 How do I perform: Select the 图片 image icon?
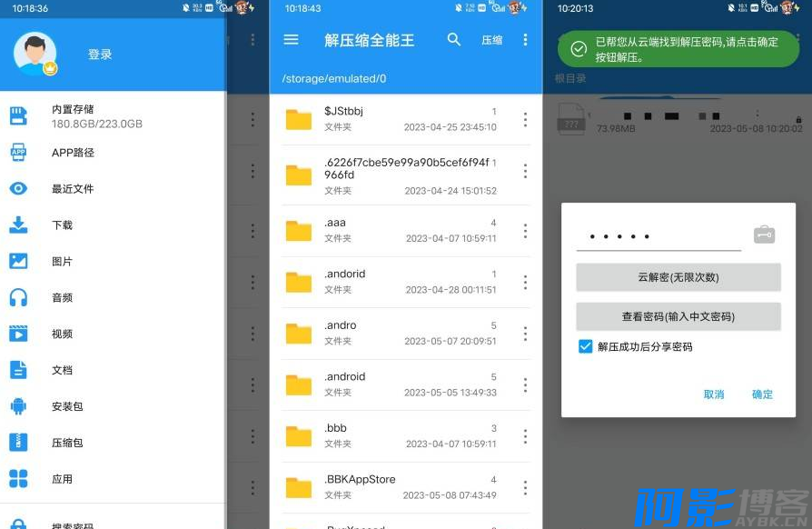19,261
